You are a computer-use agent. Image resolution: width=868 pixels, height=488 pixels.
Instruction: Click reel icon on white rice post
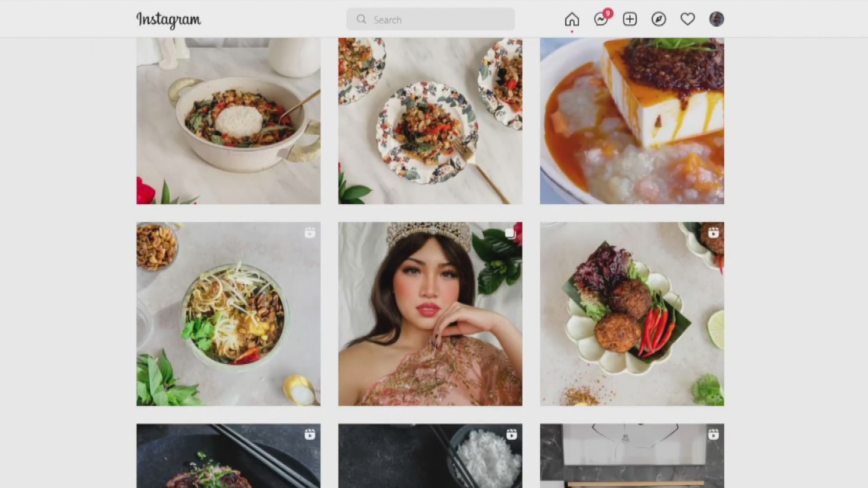click(511, 435)
